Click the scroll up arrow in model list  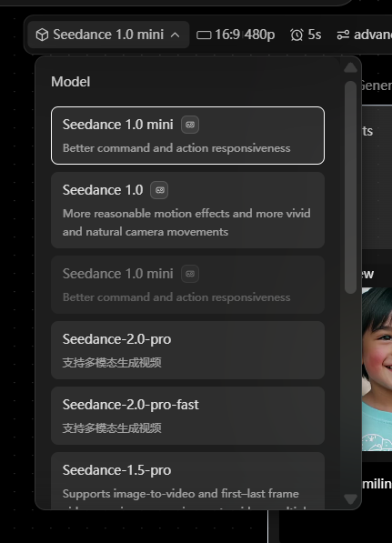click(x=350, y=67)
